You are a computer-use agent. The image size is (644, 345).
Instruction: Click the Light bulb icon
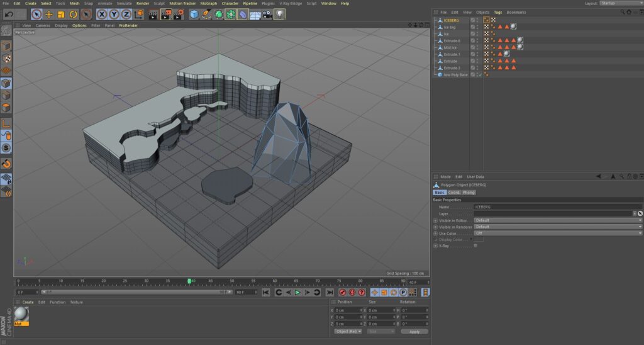pyautogui.click(x=279, y=14)
